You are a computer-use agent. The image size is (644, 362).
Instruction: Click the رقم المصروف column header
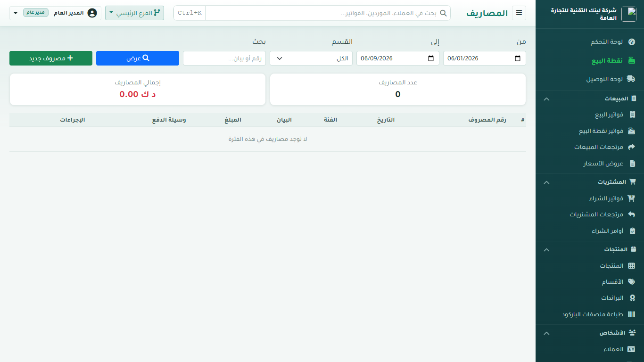[487, 120]
